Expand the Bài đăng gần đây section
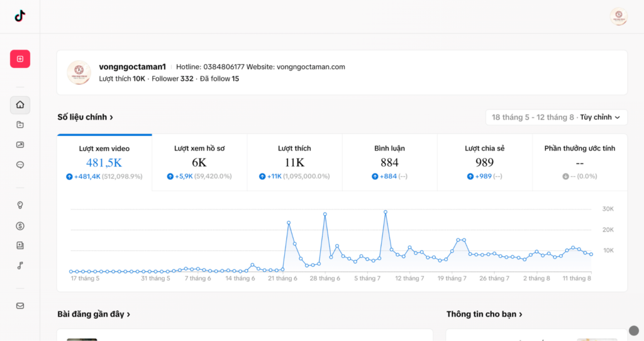This screenshot has width=644, height=341. (94, 315)
